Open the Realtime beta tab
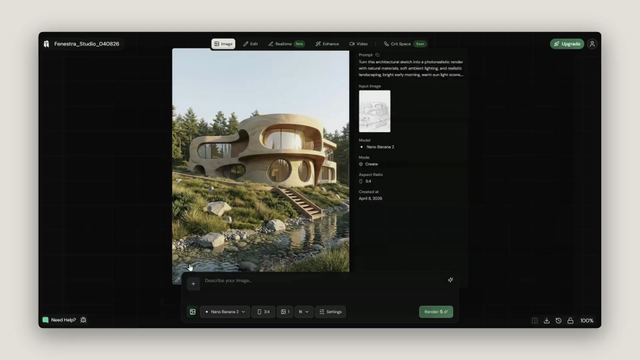The width and height of the screenshot is (640, 360). (286, 44)
